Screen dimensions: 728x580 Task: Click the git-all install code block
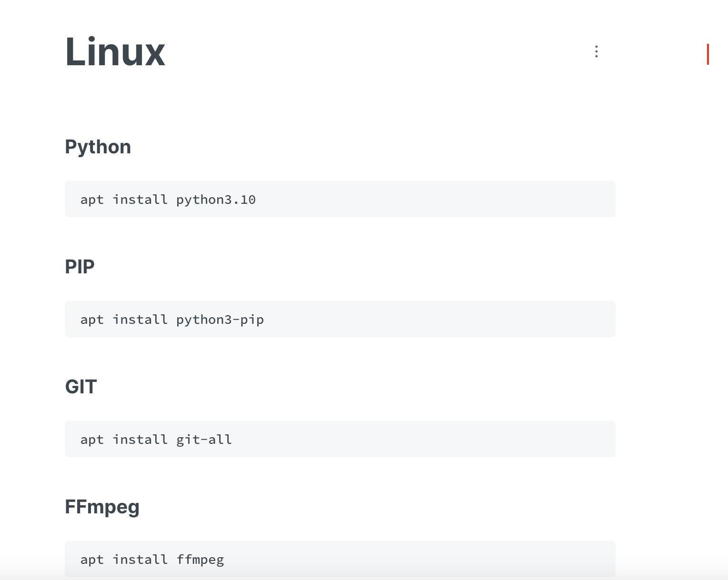(x=340, y=439)
